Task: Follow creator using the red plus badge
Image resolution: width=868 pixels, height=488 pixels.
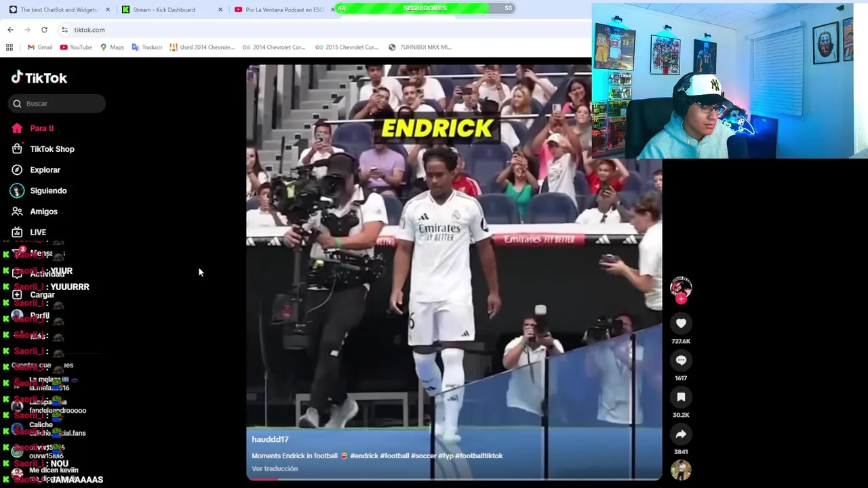Action: tap(681, 299)
